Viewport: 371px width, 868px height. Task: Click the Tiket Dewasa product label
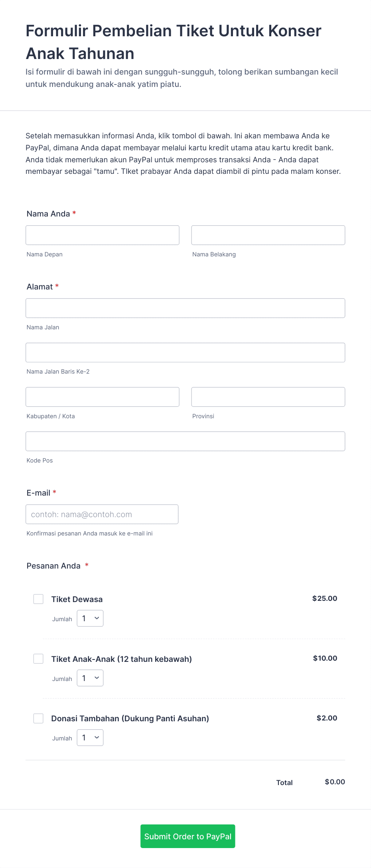(x=77, y=599)
